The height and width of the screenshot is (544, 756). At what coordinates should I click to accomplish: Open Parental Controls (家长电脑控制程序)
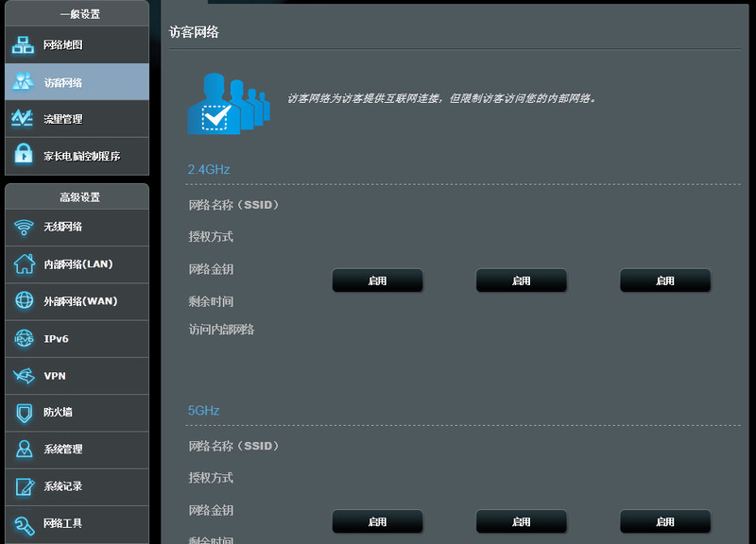[x=76, y=155]
